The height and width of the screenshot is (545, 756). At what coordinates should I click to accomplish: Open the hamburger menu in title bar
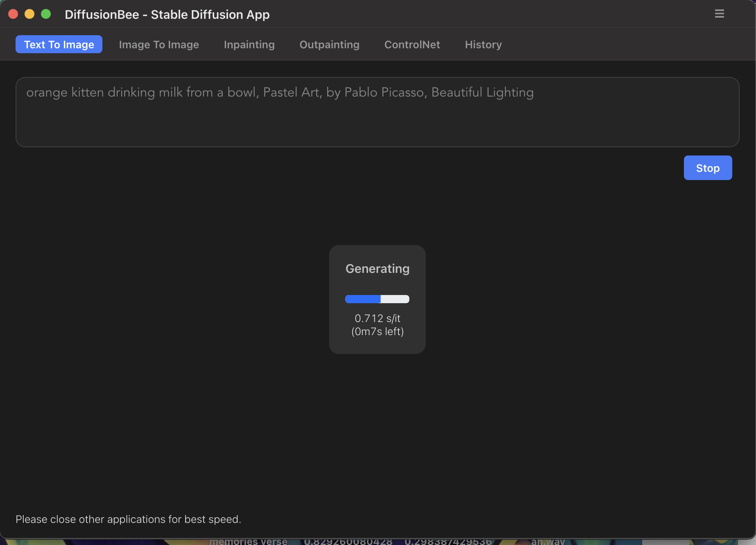tap(719, 14)
